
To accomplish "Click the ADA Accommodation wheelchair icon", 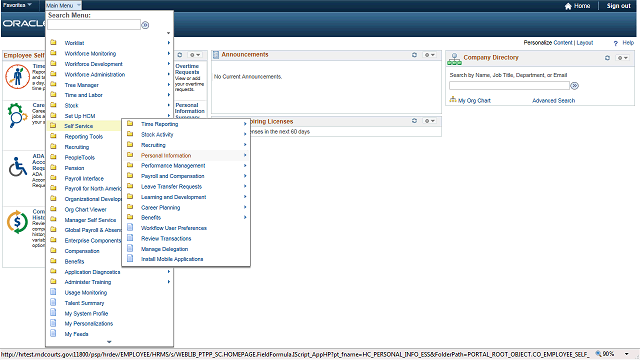I will (x=18, y=167).
